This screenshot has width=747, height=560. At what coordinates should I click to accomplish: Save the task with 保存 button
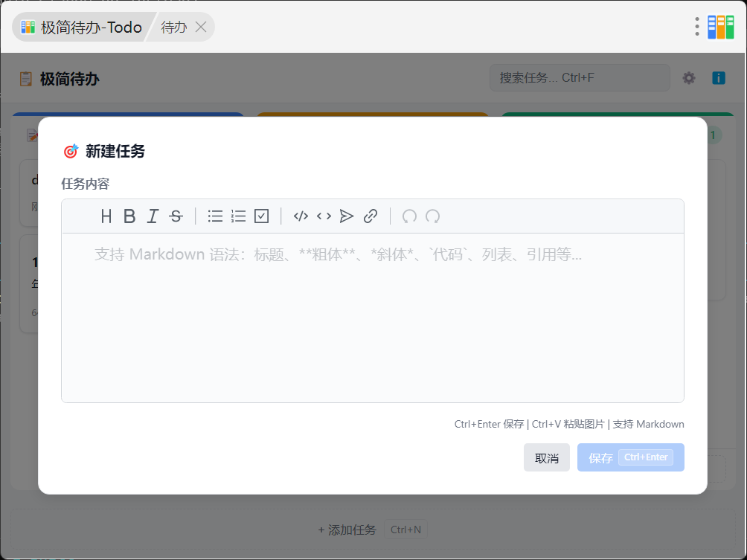631,457
